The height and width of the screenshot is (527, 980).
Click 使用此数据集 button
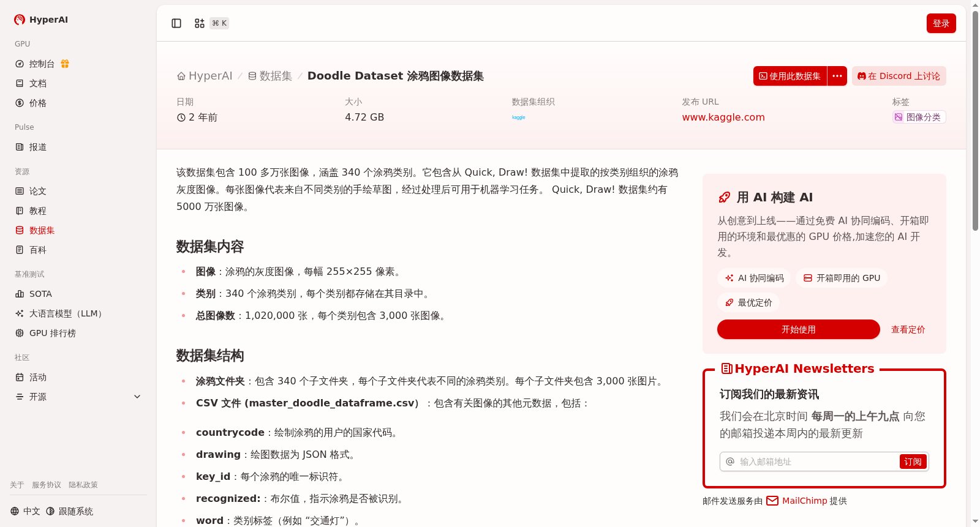(790, 76)
